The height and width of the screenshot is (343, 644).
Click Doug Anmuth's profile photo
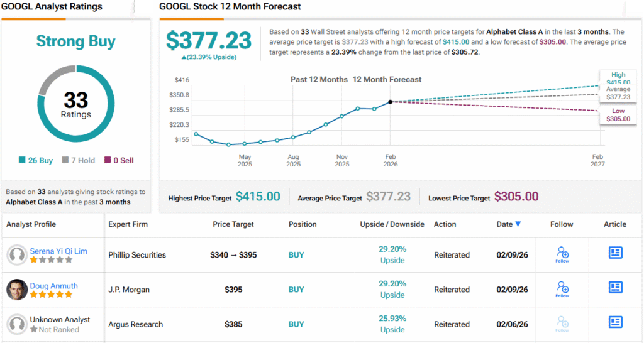tap(17, 290)
